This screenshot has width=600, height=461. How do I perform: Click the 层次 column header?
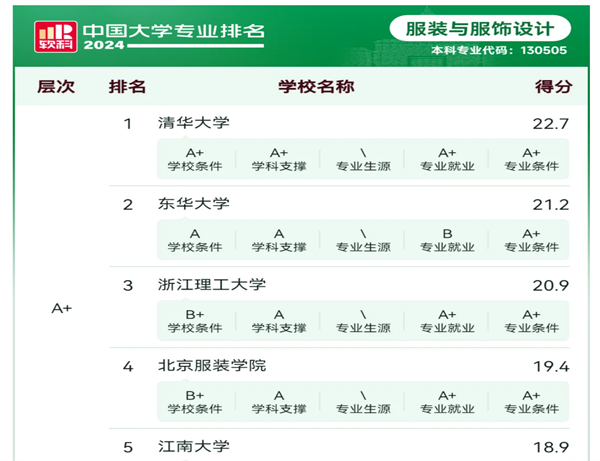pyautogui.click(x=56, y=86)
